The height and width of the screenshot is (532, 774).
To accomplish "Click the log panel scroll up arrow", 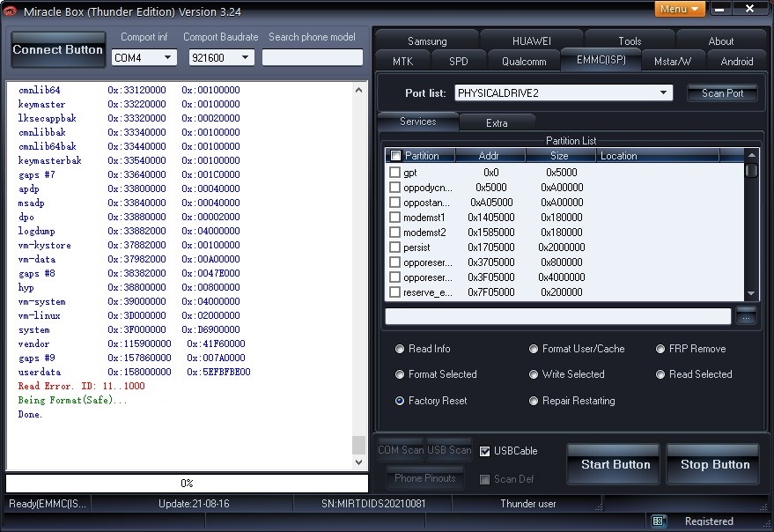I will 359,90.
